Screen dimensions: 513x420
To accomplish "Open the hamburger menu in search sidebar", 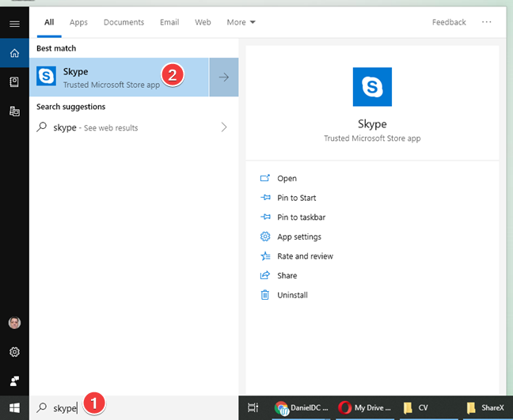I will 14,24.
